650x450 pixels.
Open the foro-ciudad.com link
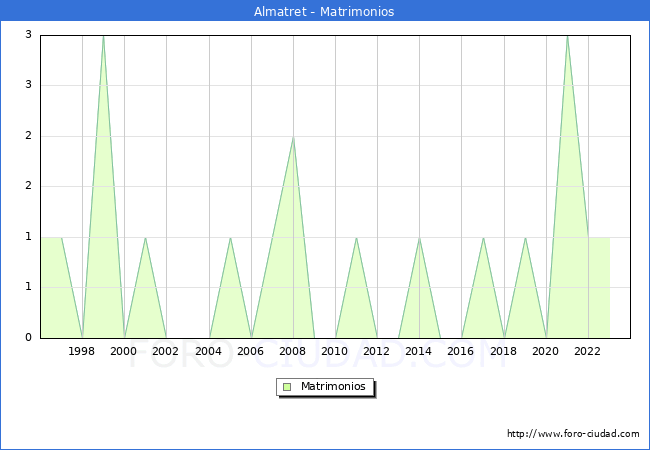(573, 434)
